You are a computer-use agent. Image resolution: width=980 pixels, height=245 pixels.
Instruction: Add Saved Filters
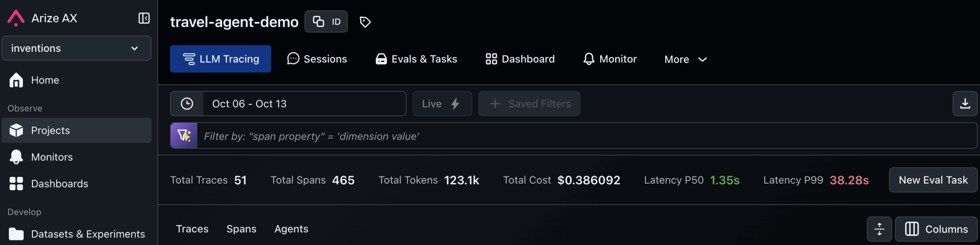529,104
